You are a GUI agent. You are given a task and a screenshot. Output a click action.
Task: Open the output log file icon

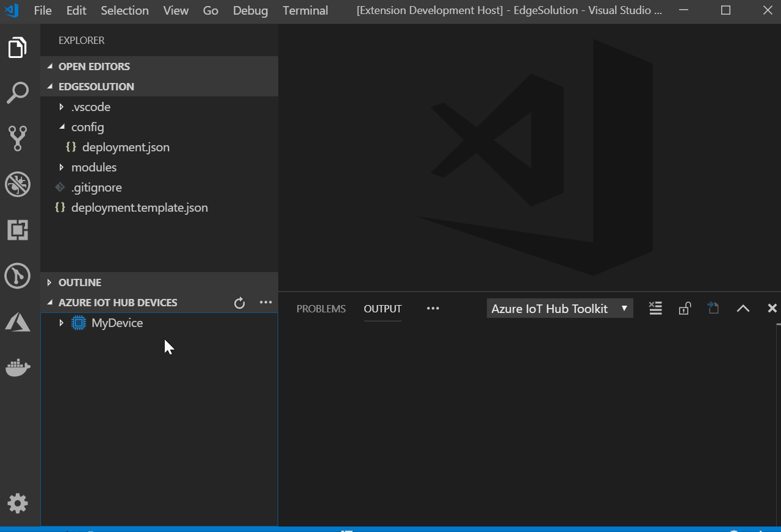pos(713,308)
